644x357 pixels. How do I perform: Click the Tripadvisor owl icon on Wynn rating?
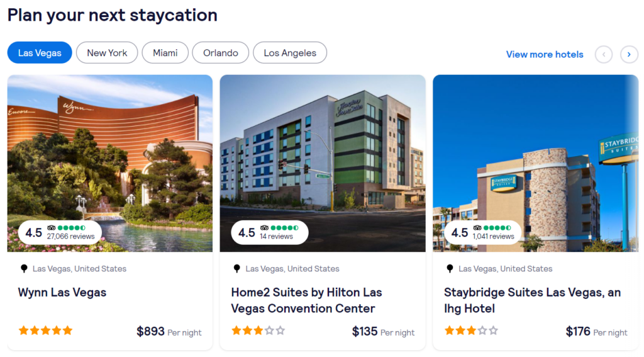coord(52,228)
